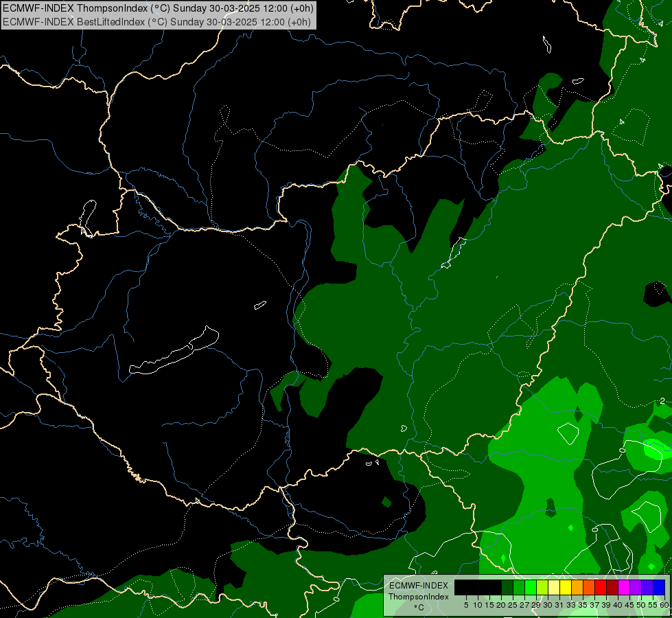672x618 pixels.
Task: Click the legend scale value '45'
Action: [x=629, y=605]
